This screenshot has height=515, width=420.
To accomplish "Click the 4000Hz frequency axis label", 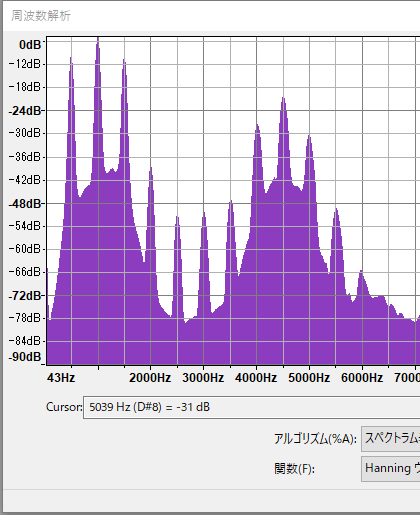I will point(256,378).
